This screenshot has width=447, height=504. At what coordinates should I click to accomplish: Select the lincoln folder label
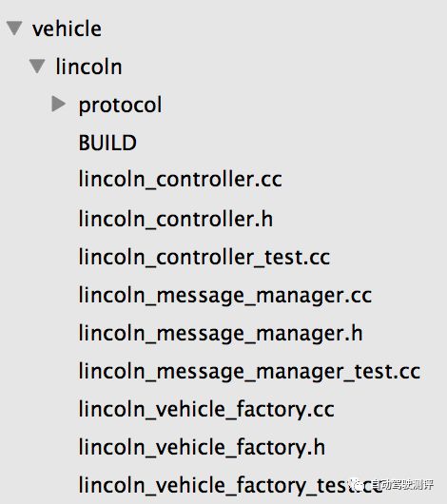pyautogui.click(x=88, y=67)
